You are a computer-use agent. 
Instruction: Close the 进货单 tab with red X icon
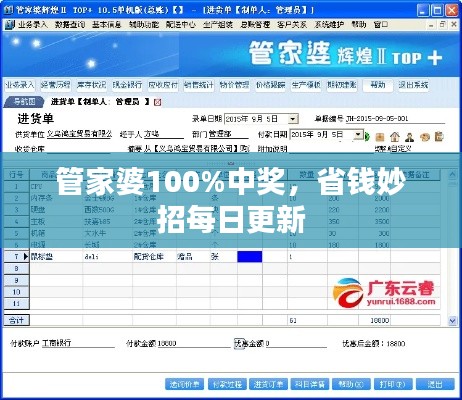[158, 102]
